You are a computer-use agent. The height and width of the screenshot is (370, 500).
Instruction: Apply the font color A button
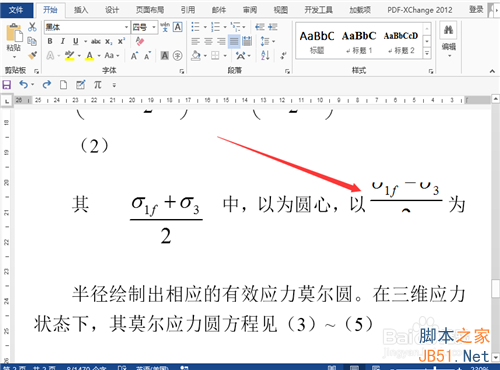click(x=89, y=55)
